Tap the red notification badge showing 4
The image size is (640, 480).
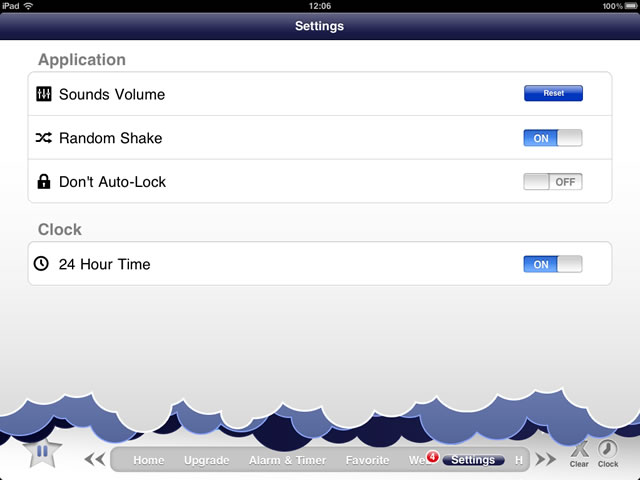432,457
